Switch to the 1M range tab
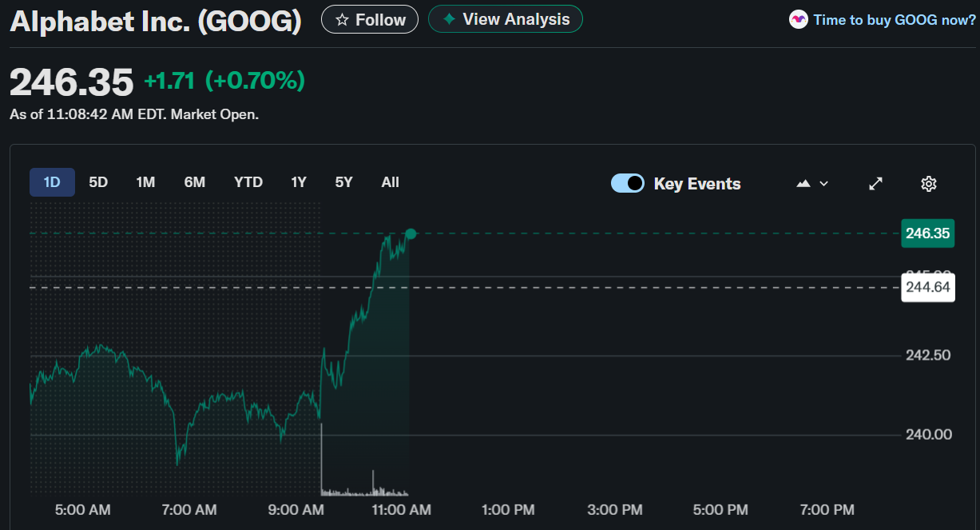The width and height of the screenshot is (980, 530). (145, 182)
